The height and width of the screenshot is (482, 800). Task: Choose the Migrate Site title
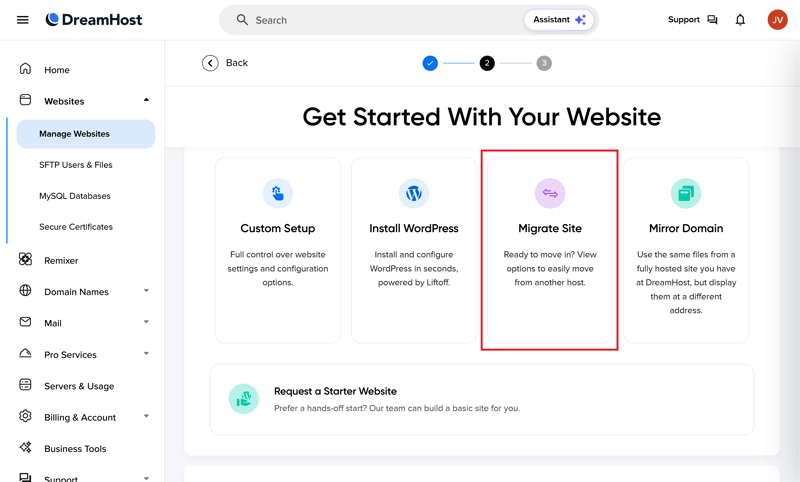[550, 229]
